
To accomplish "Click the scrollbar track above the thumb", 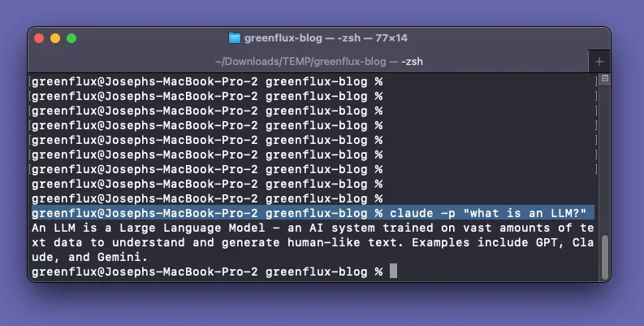I will click(x=604, y=163).
